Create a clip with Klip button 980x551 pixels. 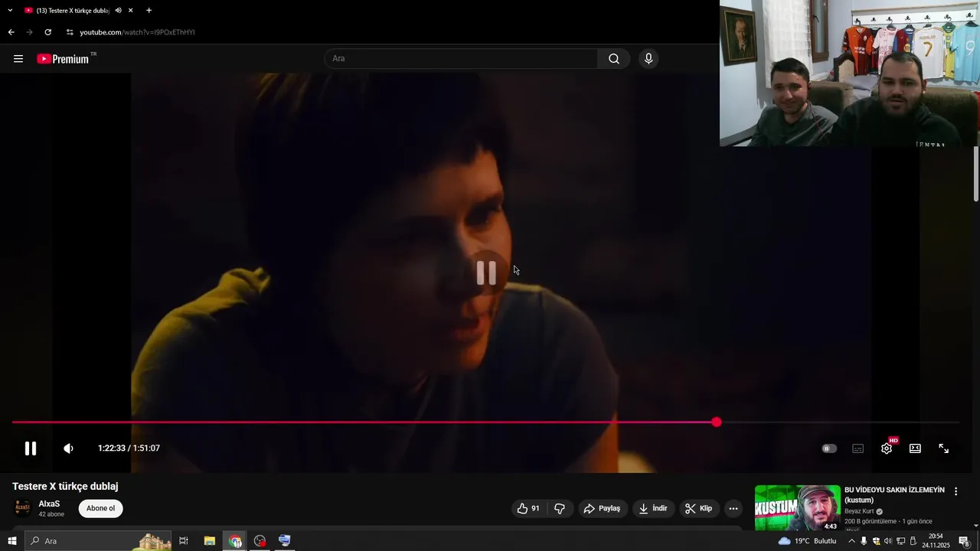[698, 508]
